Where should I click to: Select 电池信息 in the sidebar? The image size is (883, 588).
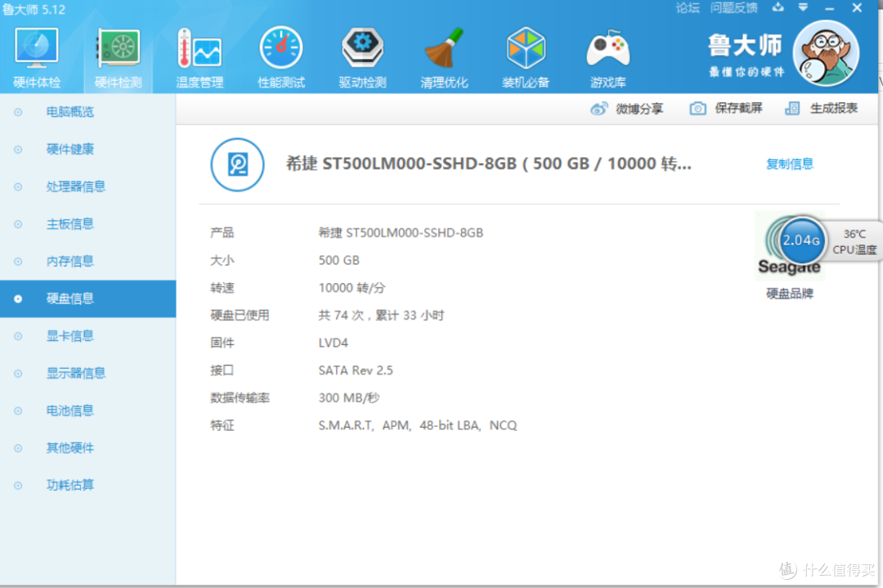point(87,411)
